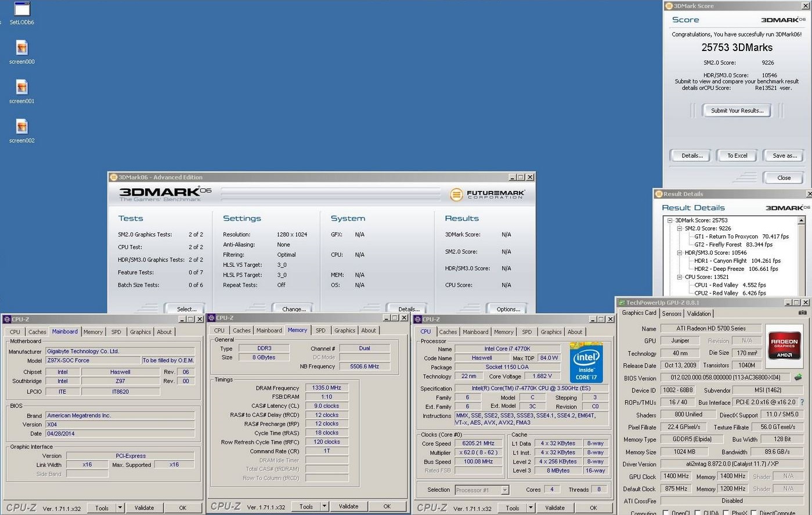
Task: Click the 3DMark06 main window title icon
Action: [114, 177]
